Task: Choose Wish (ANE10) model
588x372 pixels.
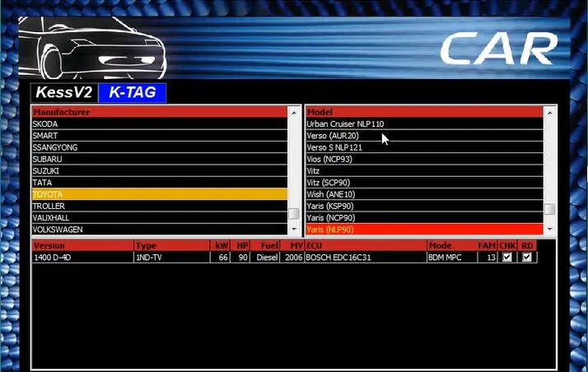Action: coord(424,194)
